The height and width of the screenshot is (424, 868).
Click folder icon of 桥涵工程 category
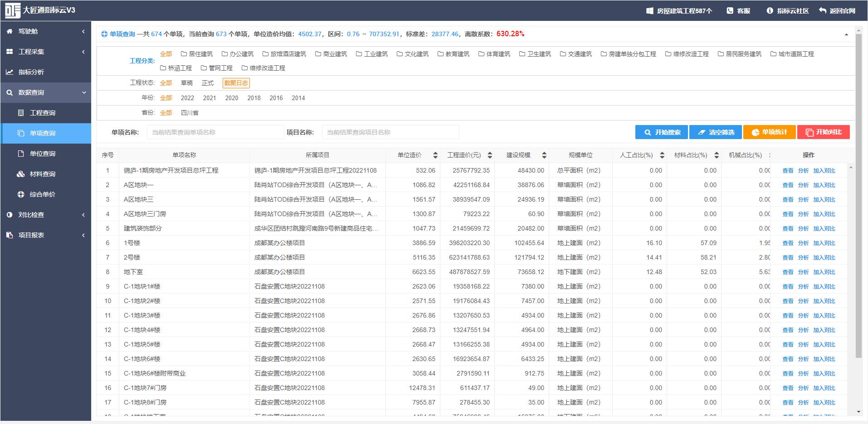click(163, 68)
